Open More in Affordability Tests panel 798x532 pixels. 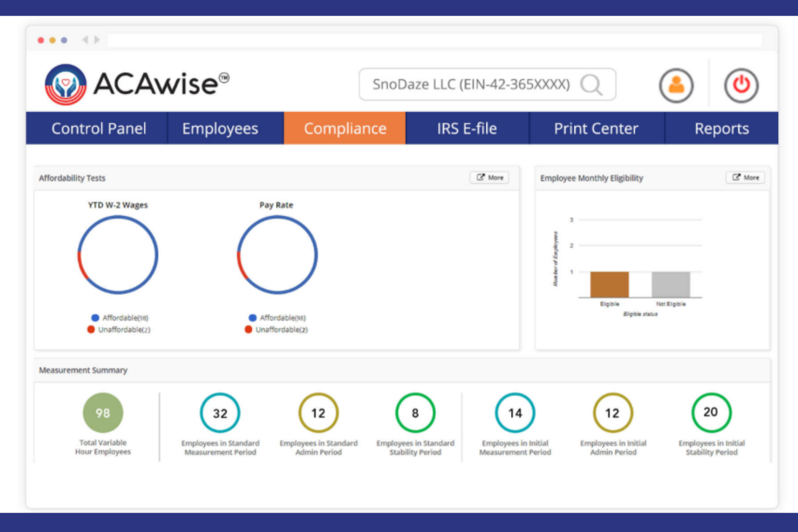pos(490,177)
